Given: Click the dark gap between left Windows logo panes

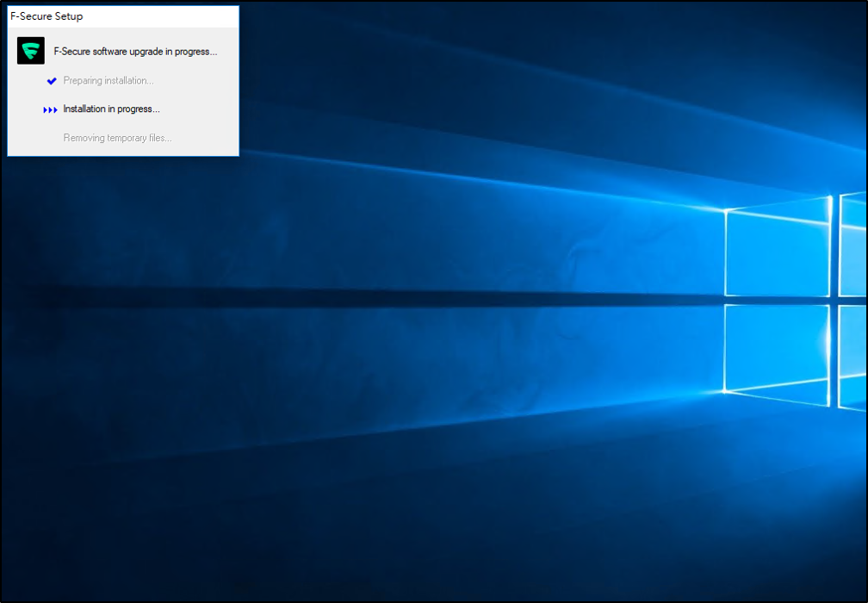Looking at the screenshot, I should point(778,301).
